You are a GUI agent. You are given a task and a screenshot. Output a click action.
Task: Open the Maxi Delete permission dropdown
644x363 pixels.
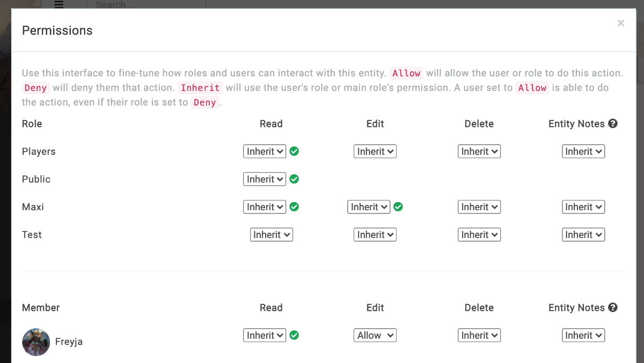(479, 207)
